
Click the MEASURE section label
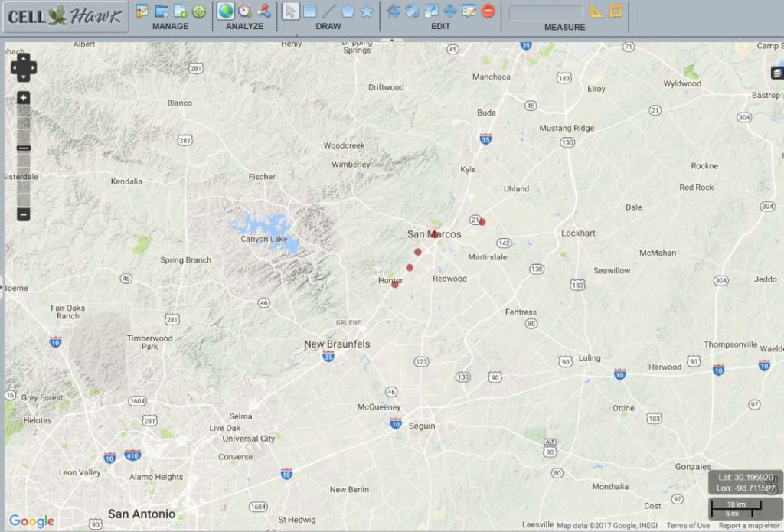point(564,26)
